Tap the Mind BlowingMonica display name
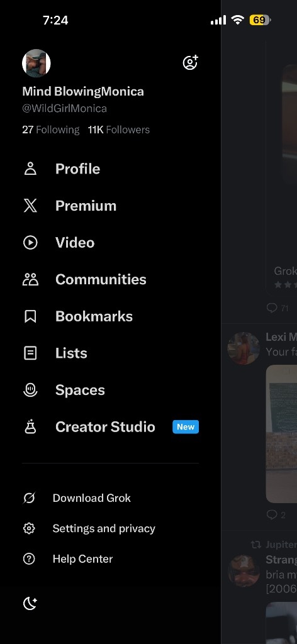 tap(83, 91)
